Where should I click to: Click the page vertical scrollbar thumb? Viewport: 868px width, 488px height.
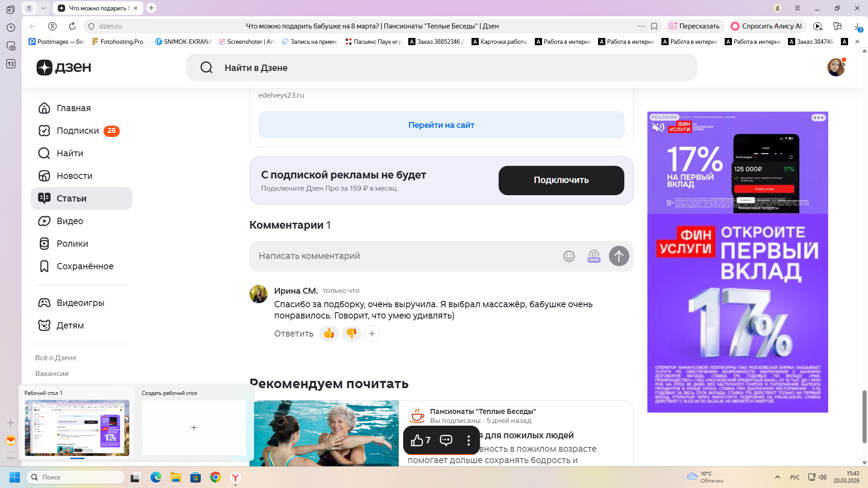coord(864,416)
